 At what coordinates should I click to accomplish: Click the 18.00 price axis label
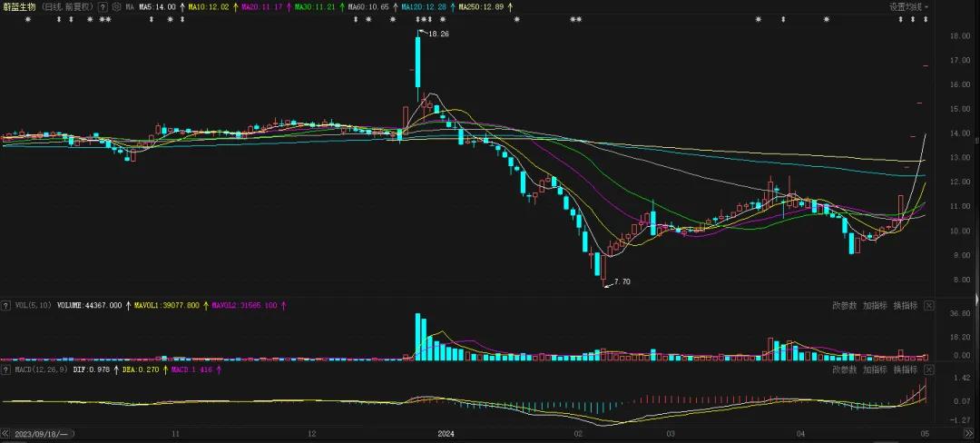coord(960,36)
